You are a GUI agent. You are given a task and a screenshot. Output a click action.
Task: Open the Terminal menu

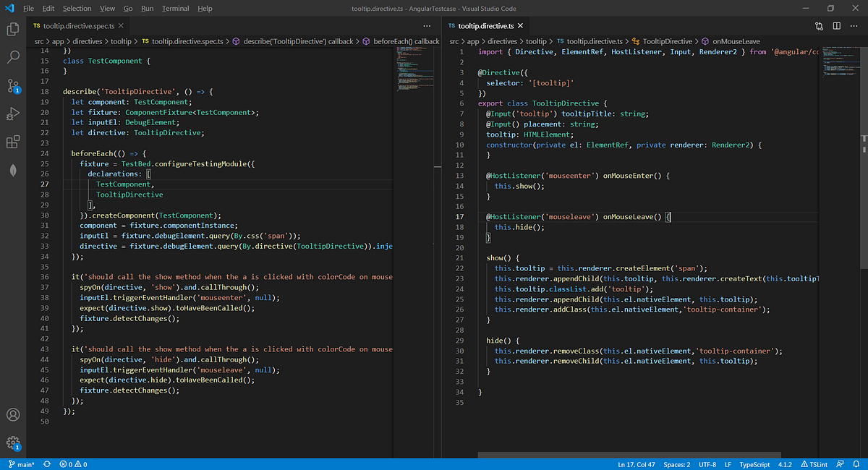click(174, 9)
